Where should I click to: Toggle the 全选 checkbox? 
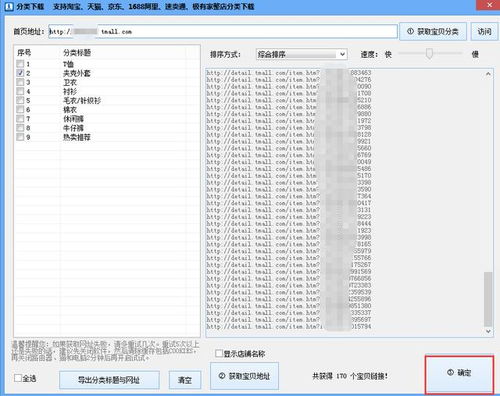pos(18,378)
